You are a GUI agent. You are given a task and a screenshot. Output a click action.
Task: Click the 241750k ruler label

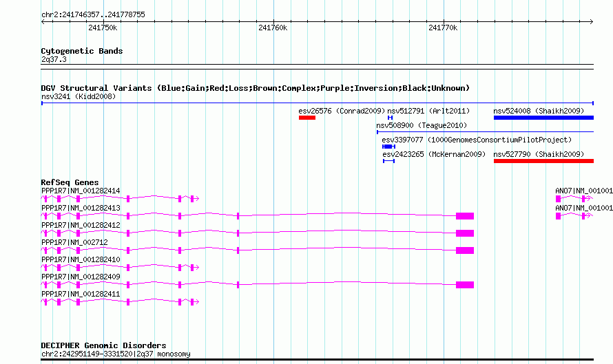103,28
